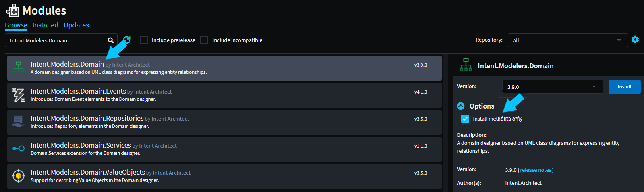
Task: Click the search magnifier icon
Action: 111,40
